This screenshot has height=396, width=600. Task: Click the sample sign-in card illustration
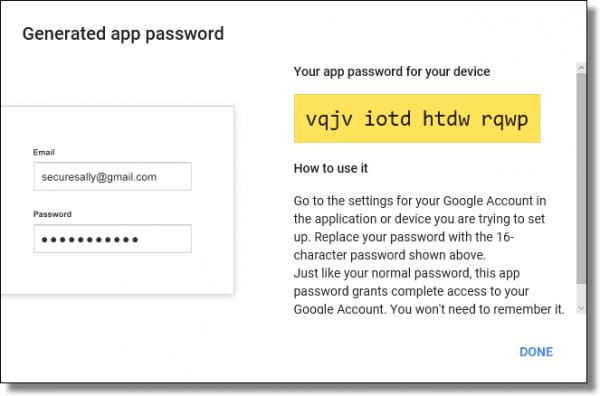click(x=117, y=200)
